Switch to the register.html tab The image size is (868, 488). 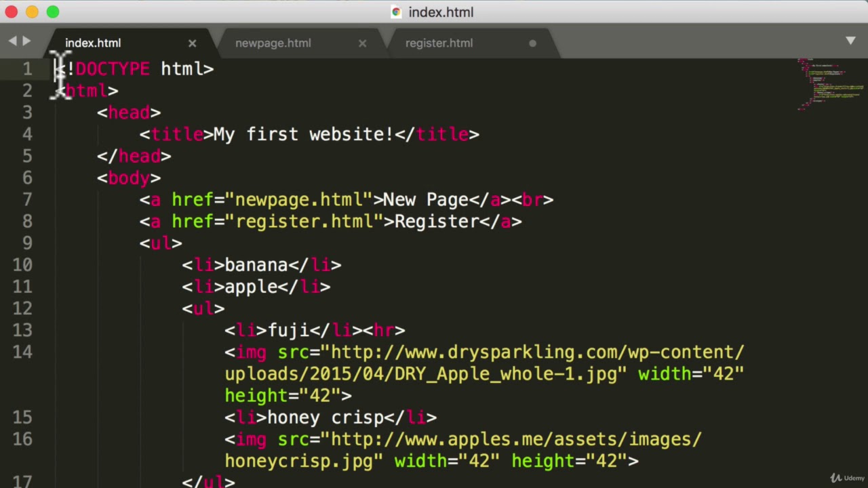coord(439,43)
